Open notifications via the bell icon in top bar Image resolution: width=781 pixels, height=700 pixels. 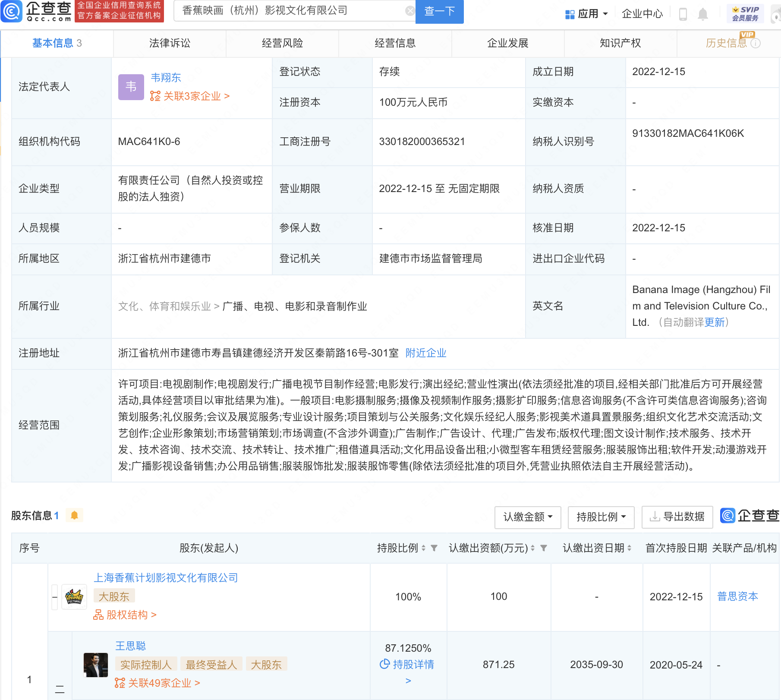(x=703, y=13)
